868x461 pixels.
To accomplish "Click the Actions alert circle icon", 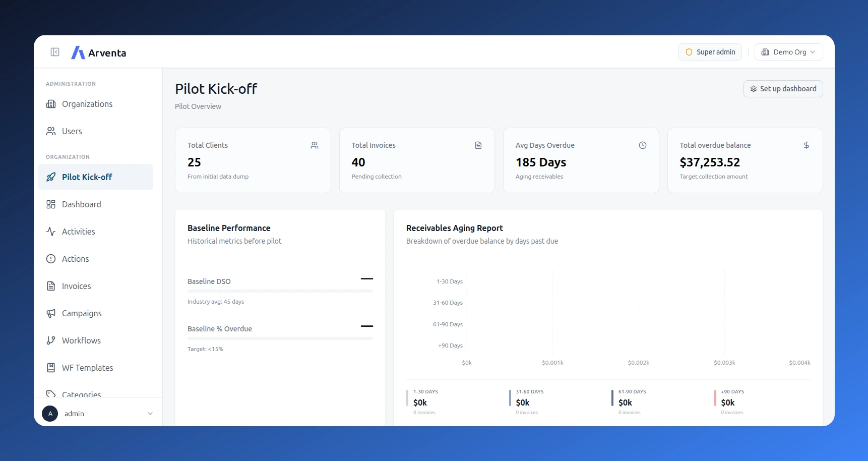I will tap(51, 259).
